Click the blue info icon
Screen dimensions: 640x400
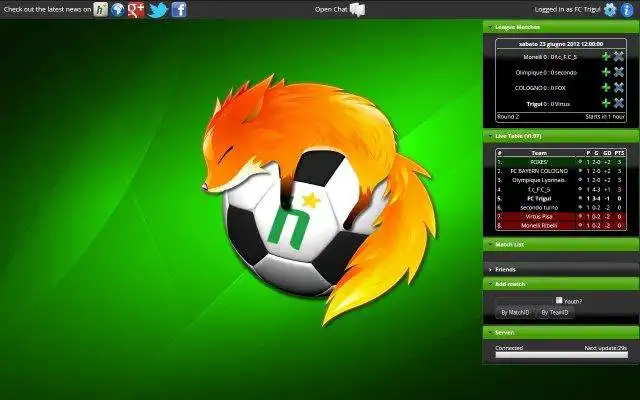[x=627, y=9]
